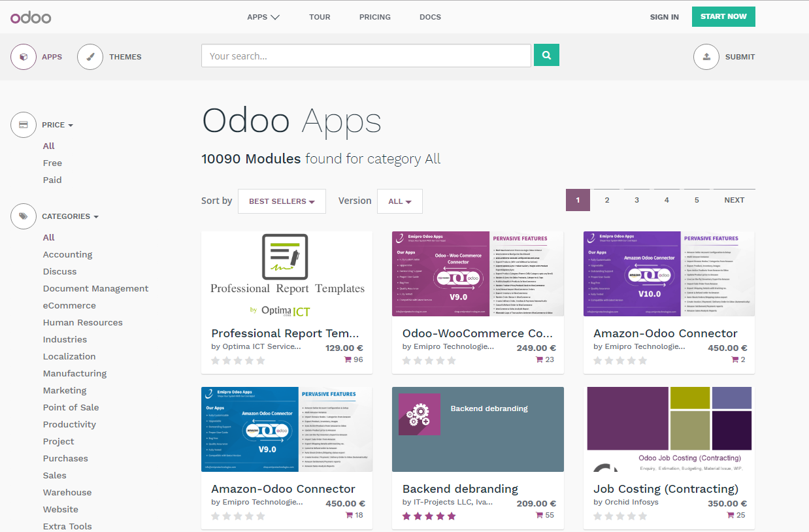809x532 pixels.
Task: Open Job Costing (Contracting) title link
Action: 666,489
